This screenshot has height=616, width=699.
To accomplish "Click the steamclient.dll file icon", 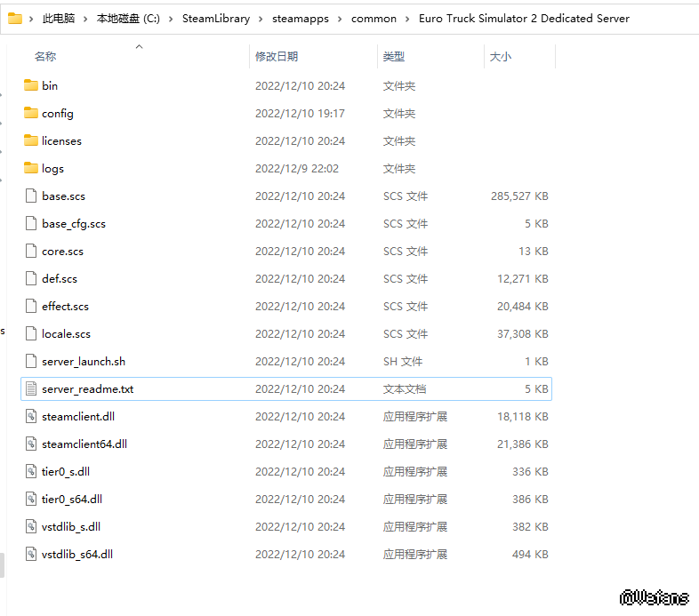I will point(31,416).
